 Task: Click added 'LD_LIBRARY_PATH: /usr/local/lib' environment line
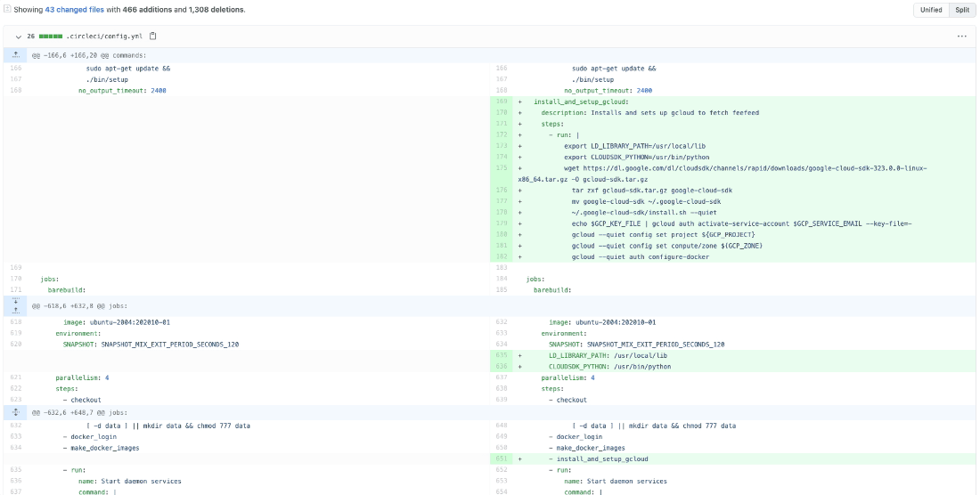[607, 355]
